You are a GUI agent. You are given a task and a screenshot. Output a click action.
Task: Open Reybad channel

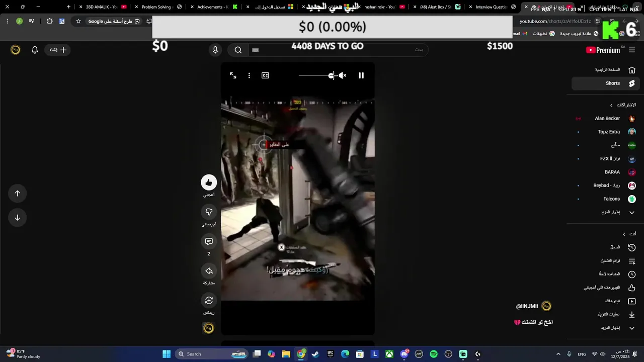(x=606, y=186)
